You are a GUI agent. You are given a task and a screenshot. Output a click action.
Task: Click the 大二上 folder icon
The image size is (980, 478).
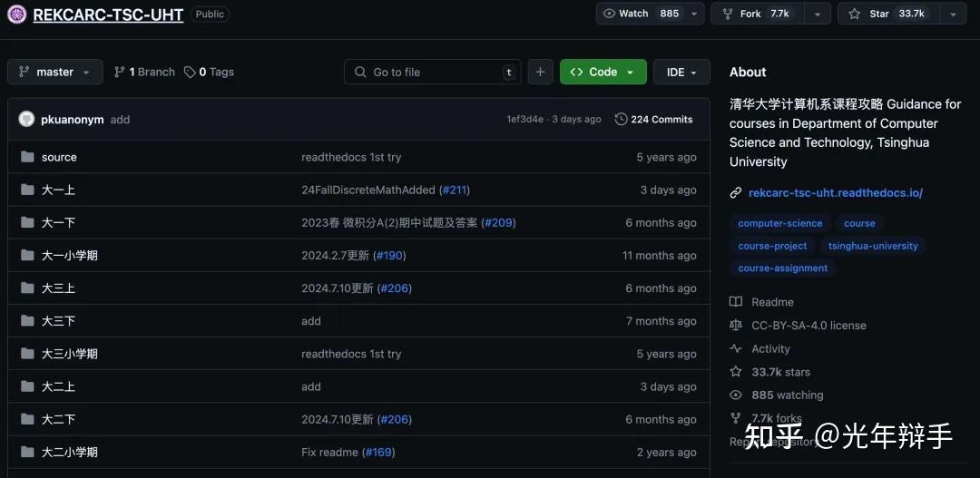click(27, 386)
